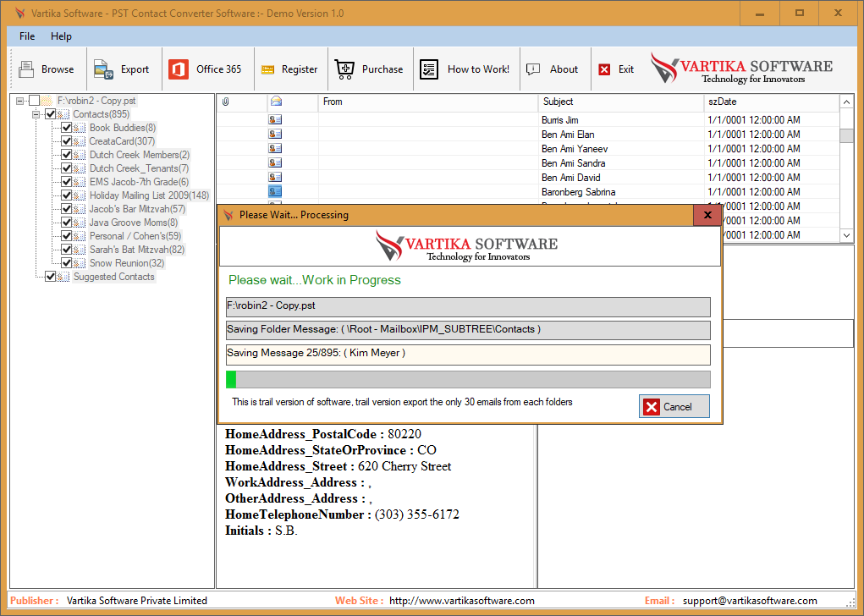
Task: Click the Saving Message 25/895 status field
Action: point(468,355)
